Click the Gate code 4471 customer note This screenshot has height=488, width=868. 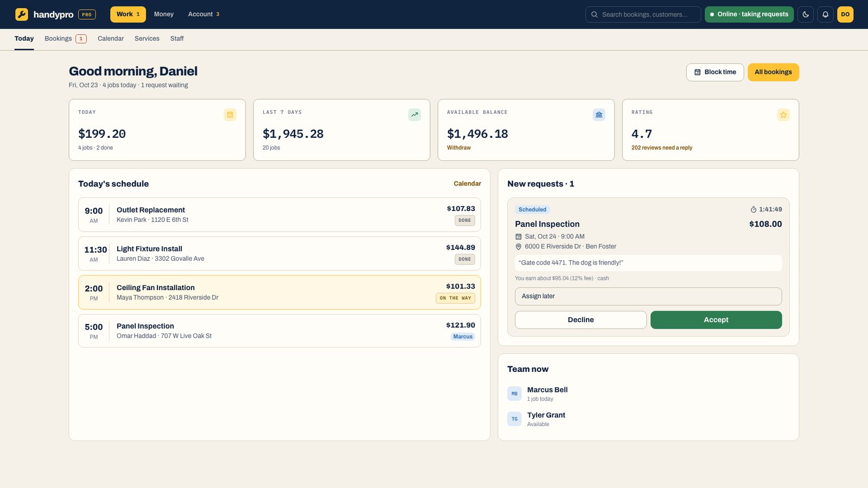(x=648, y=262)
